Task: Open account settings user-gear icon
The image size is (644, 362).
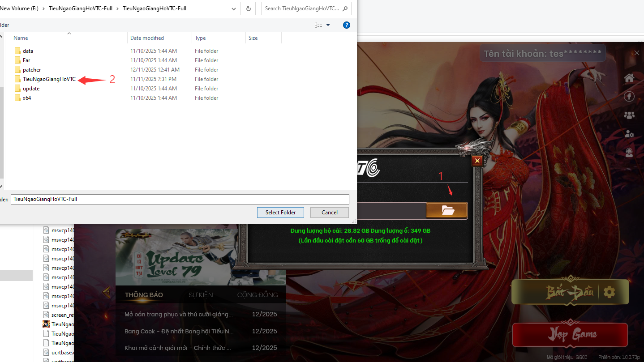Action: (x=629, y=134)
